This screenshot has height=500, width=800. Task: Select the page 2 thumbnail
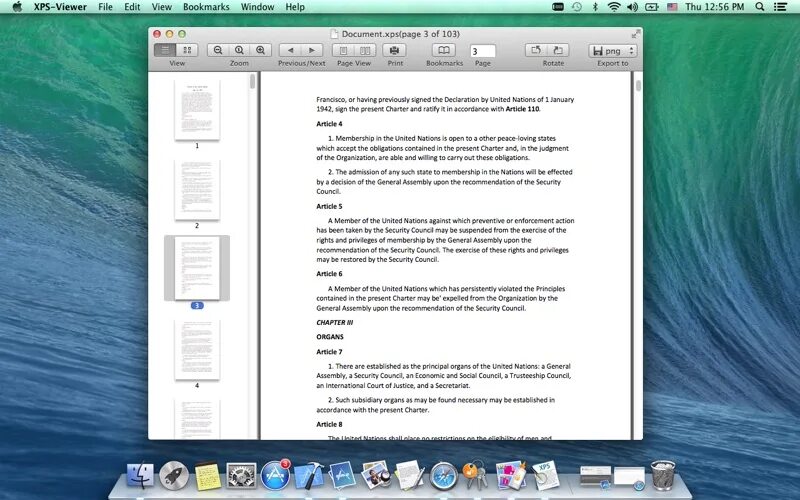pos(197,190)
